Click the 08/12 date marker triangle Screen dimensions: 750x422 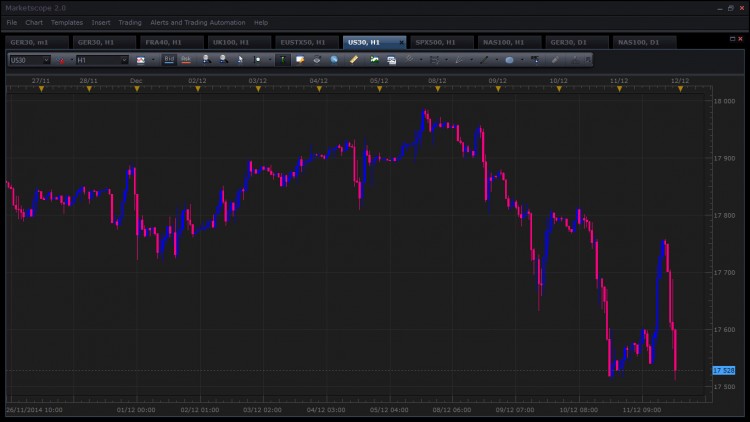click(438, 89)
